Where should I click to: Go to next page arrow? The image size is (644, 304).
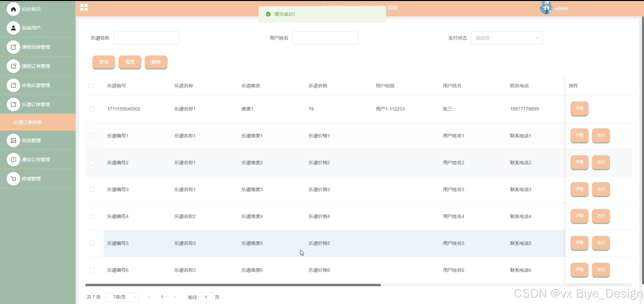175,297
